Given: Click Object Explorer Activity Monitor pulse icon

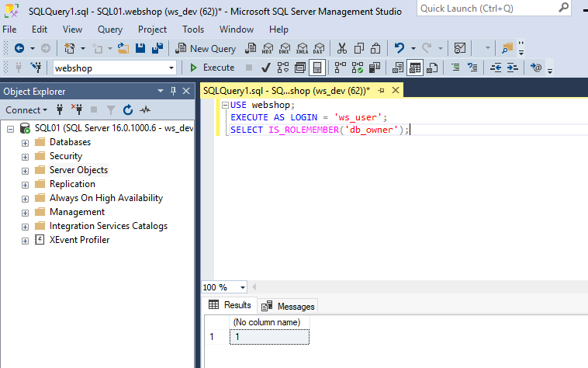Looking at the screenshot, I should [145, 110].
